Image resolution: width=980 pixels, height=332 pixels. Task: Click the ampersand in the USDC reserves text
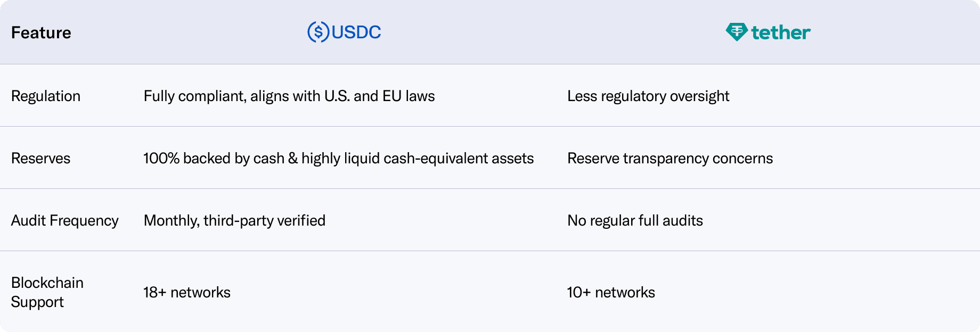click(293, 159)
